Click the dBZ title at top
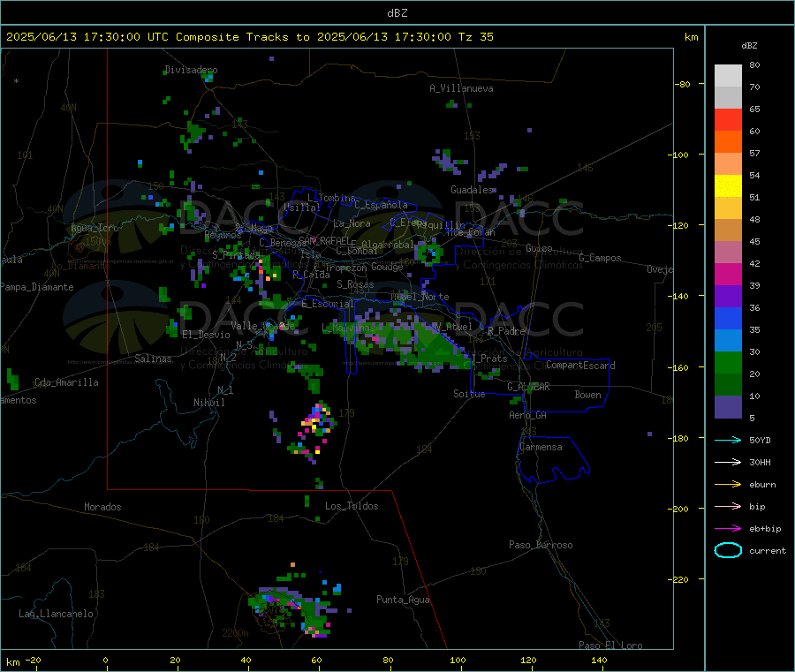The width and height of the screenshot is (795, 672). (397, 13)
